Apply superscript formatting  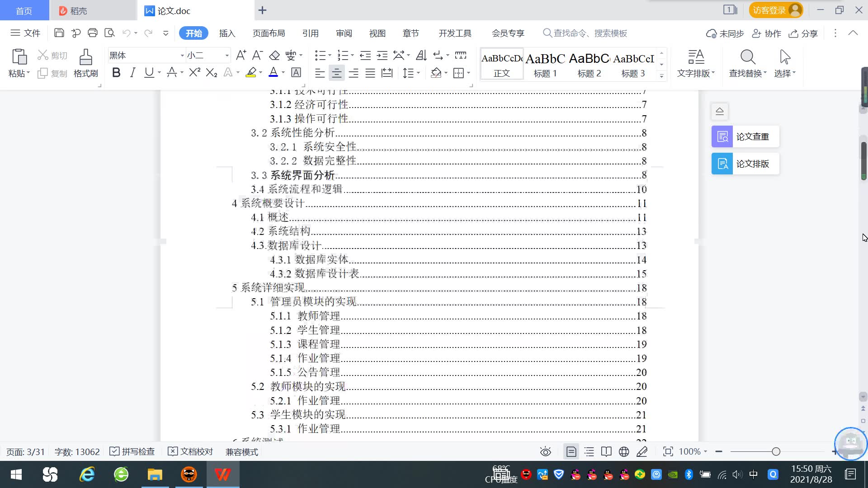pos(194,73)
